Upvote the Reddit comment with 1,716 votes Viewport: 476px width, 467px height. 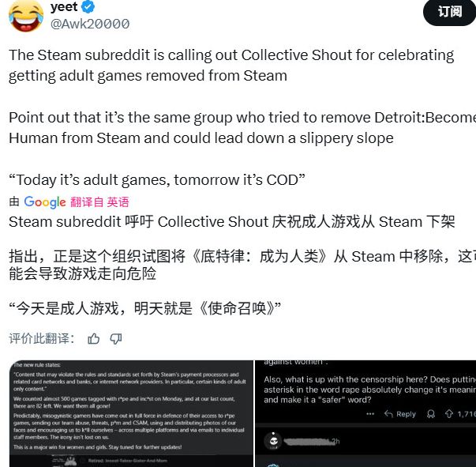[448, 414]
